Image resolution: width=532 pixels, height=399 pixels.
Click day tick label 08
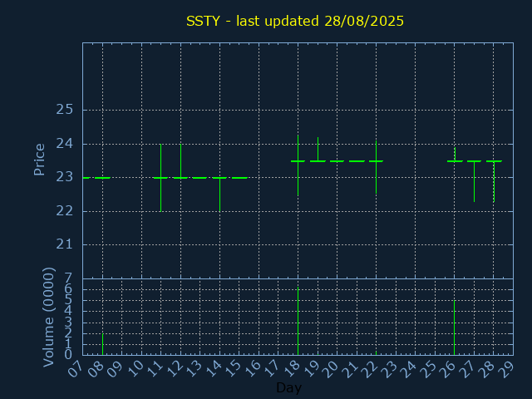96,368
